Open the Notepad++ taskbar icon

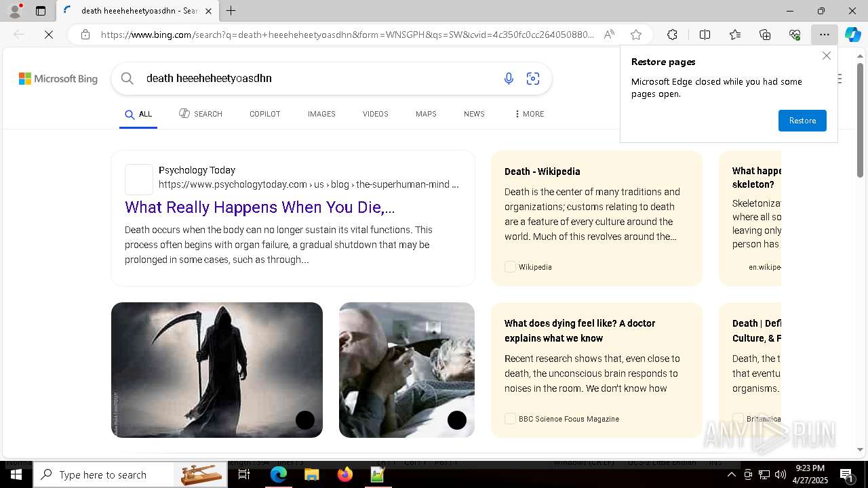pyautogui.click(x=378, y=475)
